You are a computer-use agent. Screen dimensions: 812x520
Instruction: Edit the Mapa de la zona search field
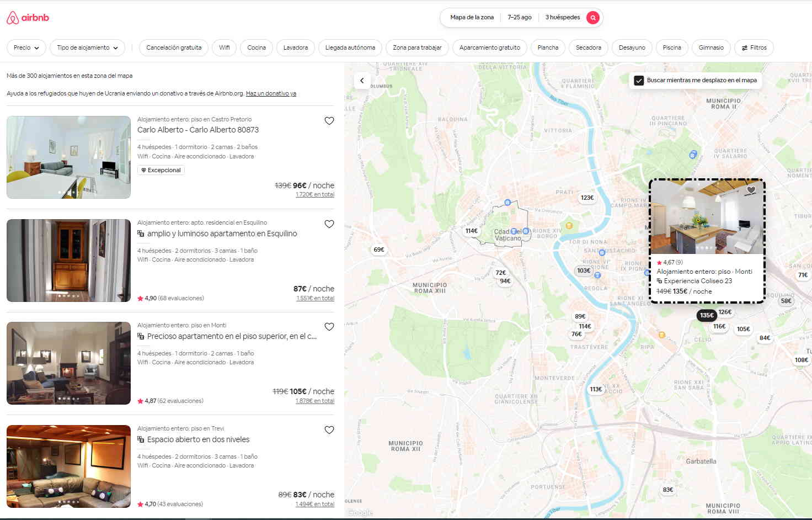pyautogui.click(x=472, y=18)
